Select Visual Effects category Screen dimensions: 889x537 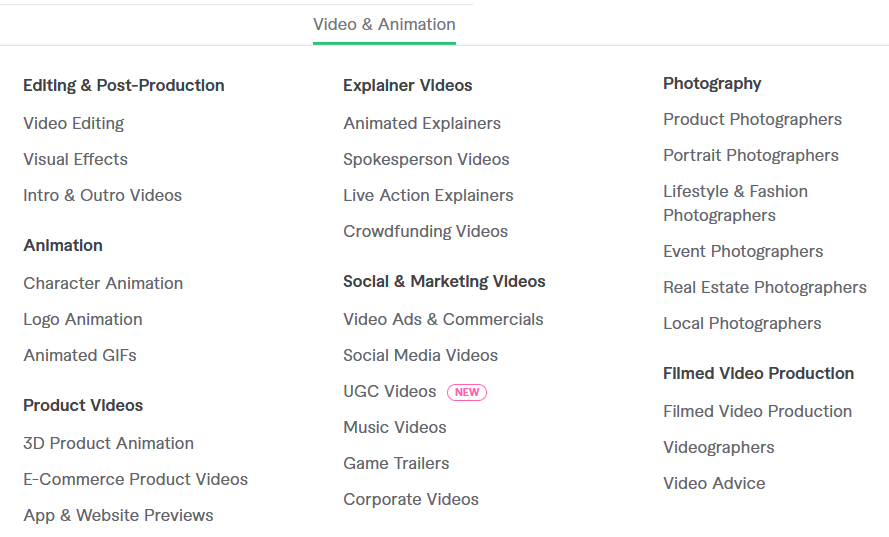tap(75, 159)
